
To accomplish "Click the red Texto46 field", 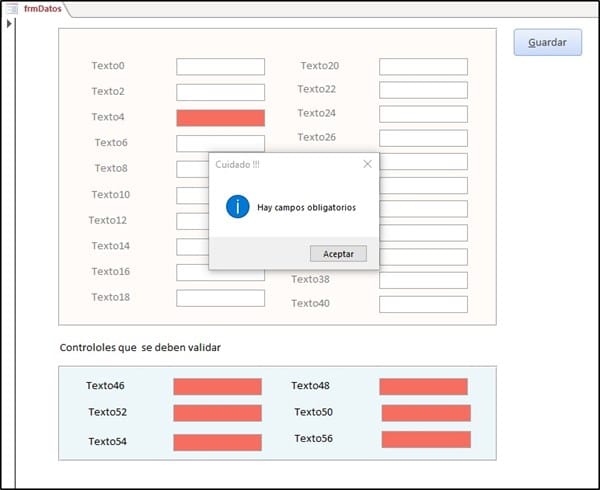I will click(x=217, y=387).
